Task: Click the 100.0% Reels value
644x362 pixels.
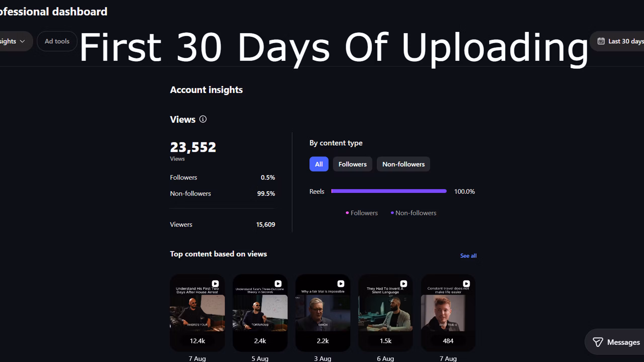Action: (x=464, y=192)
